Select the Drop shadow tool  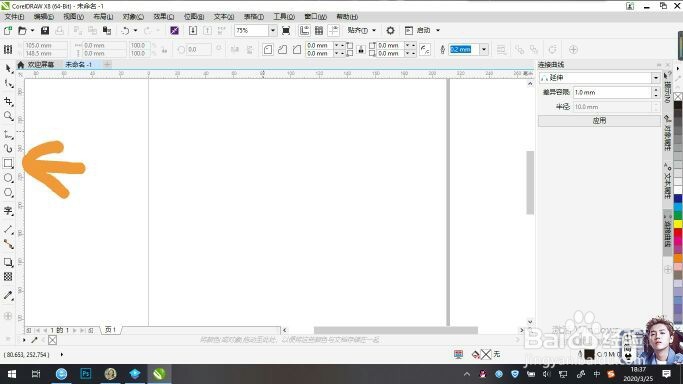[x=8, y=262]
